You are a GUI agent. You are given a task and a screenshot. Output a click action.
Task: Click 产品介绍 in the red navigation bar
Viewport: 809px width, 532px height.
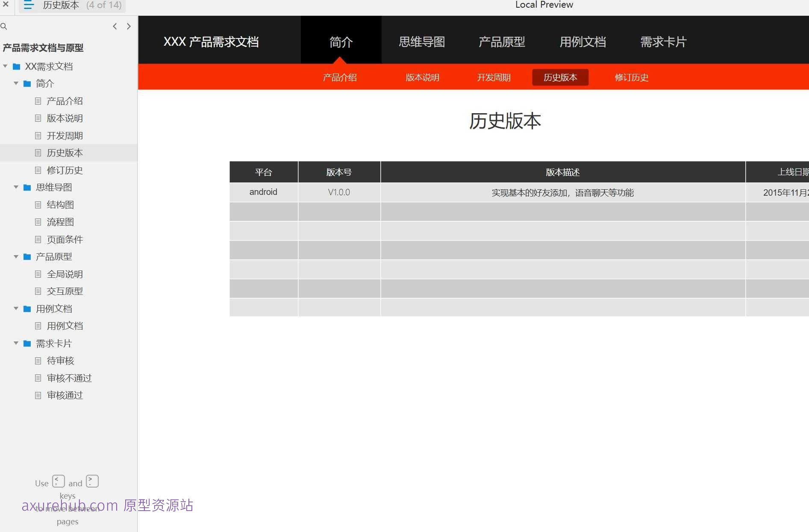coord(340,77)
